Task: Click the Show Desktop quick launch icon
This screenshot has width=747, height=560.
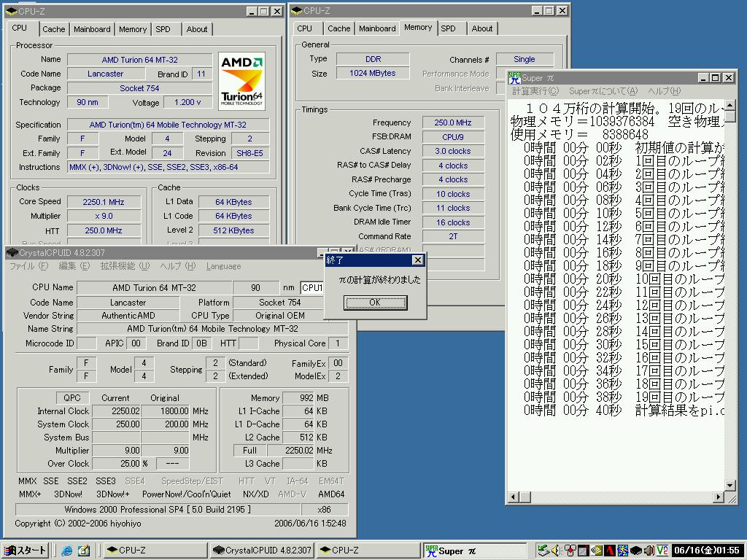Action: coord(84,551)
